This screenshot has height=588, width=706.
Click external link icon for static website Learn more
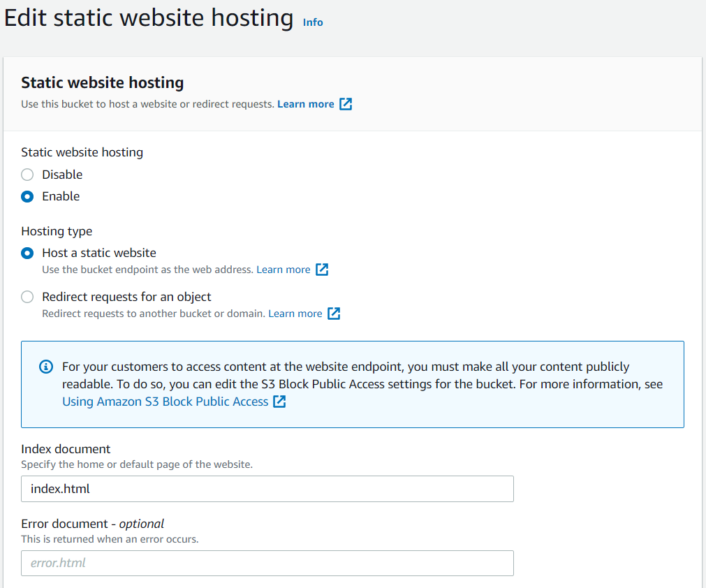[x=322, y=270]
